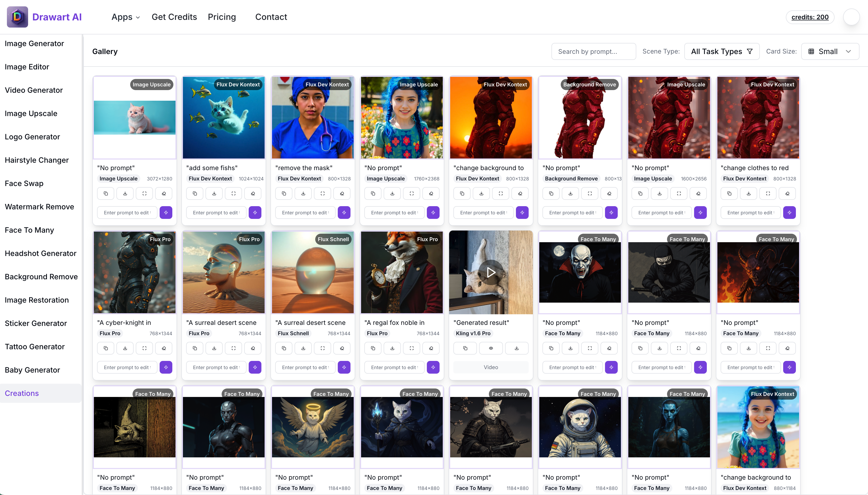The height and width of the screenshot is (495, 868).
Task: Click the lightning generate button on "add some fishs" card
Action: (255, 213)
